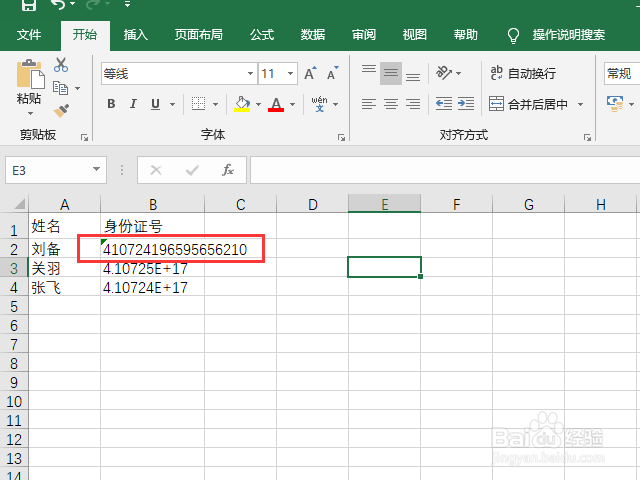
Task: Click the Cancel X formula icon
Action: point(156,170)
